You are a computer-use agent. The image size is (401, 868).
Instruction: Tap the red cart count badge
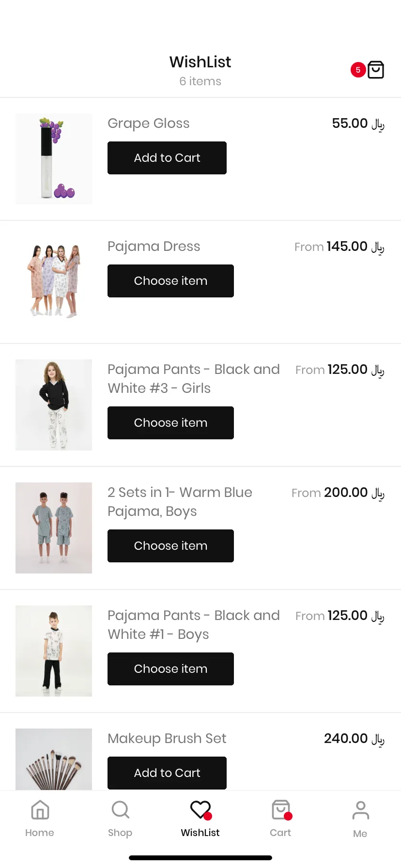[358, 70]
